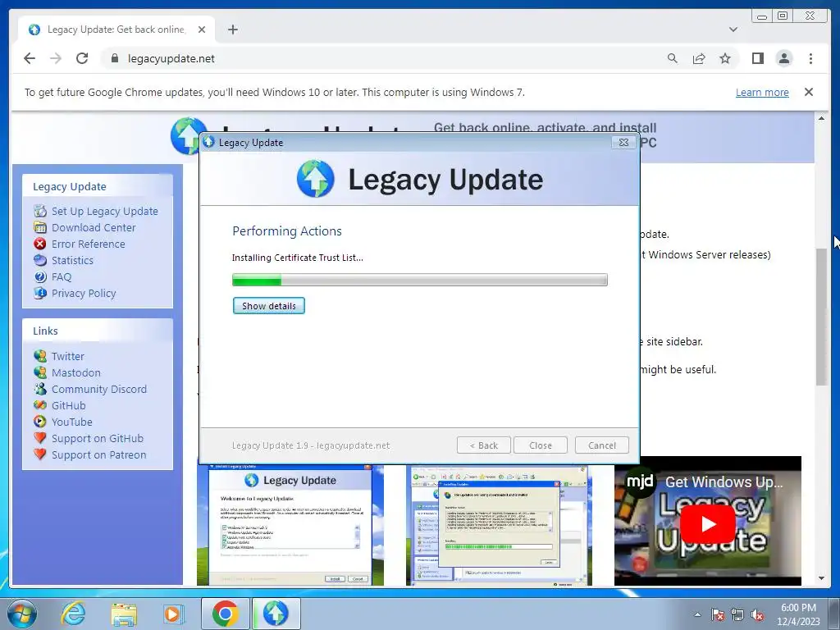Launch Internet Explorer from the taskbar
Viewport: 840px width, 630px height.
[73, 614]
